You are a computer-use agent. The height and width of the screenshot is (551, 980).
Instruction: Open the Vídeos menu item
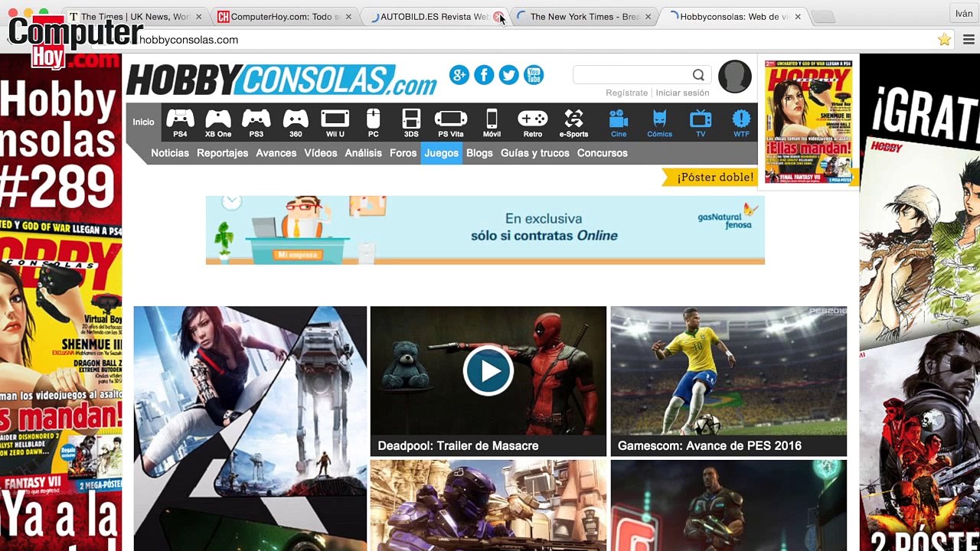(x=321, y=153)
